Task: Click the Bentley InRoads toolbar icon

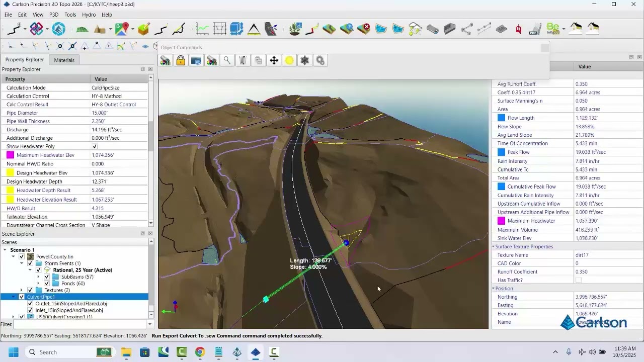Action: (553, 29)
